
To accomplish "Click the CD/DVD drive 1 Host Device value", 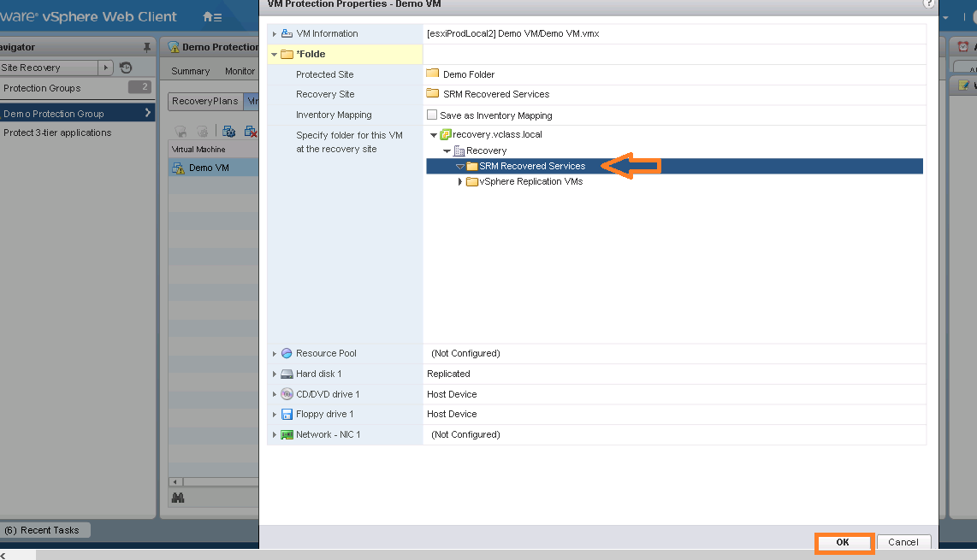I will (452, 394).
